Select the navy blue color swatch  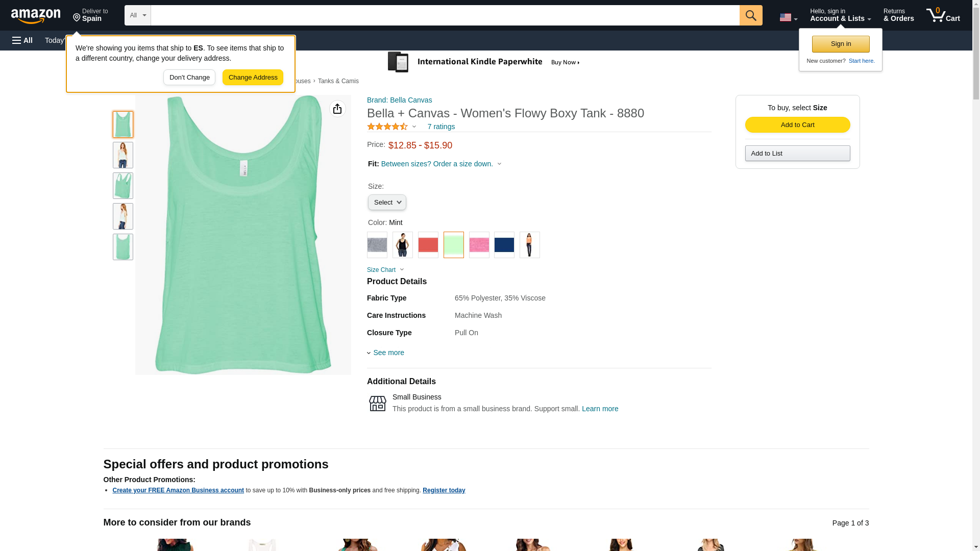click(x=504, y=245)
